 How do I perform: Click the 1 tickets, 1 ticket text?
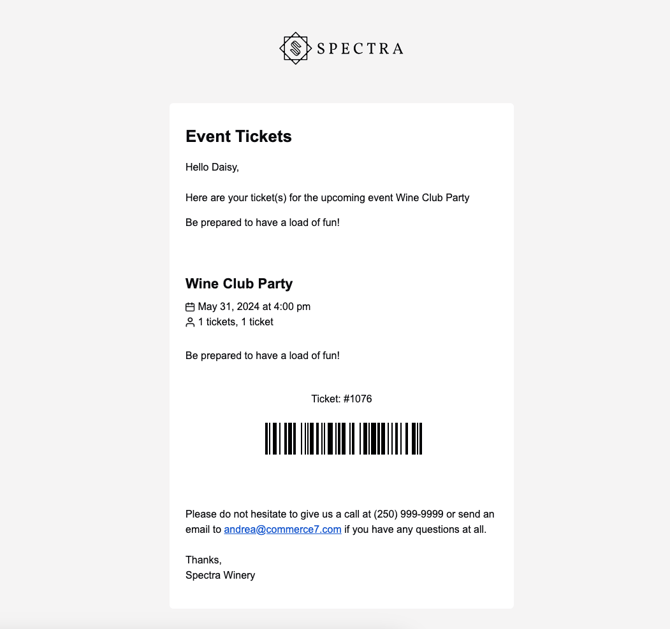coord(235,322)
